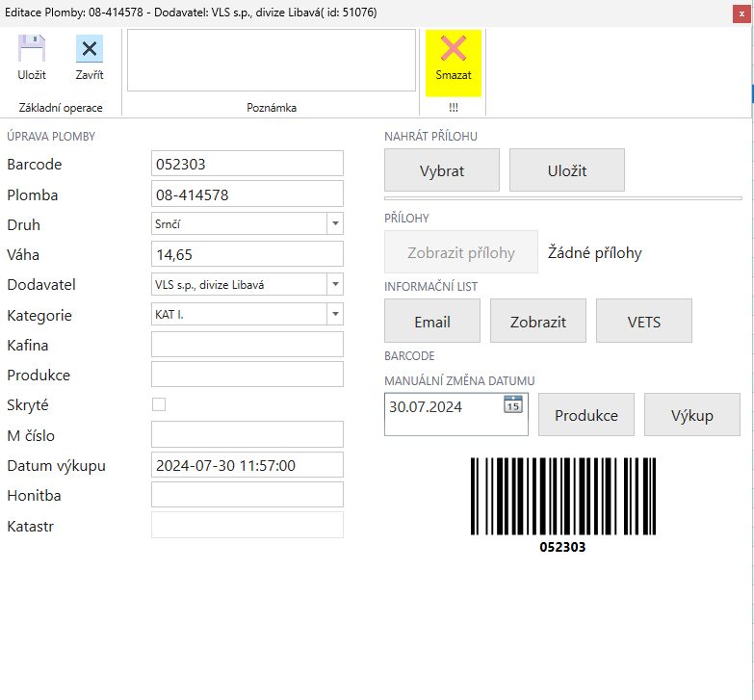Open the Dodavatel combo box showing VLS s.p.

pos(247,284)
